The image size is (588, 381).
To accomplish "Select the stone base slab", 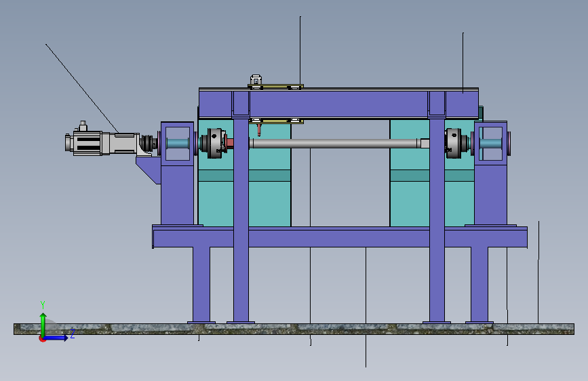I will click(x=294, y=329).
